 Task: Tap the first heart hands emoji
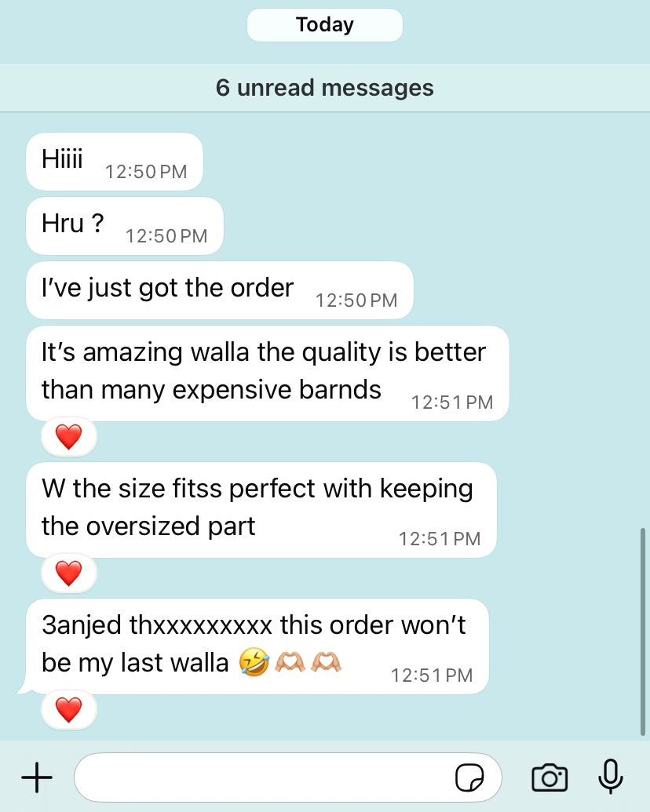click(290, 662)
